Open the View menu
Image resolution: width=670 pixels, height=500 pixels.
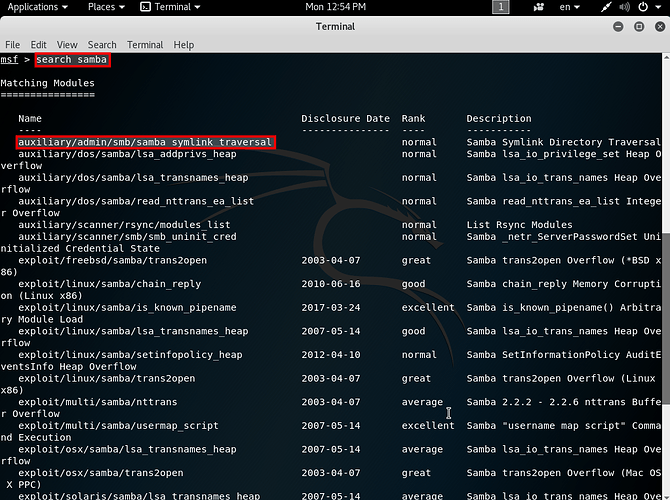pyautogui.click(x=67, y=45)
